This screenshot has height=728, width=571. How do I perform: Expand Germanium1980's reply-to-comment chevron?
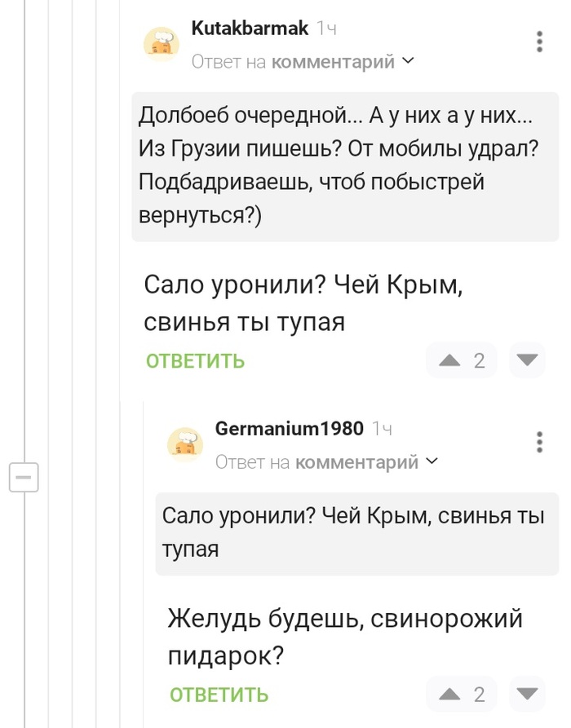(432, 462)
